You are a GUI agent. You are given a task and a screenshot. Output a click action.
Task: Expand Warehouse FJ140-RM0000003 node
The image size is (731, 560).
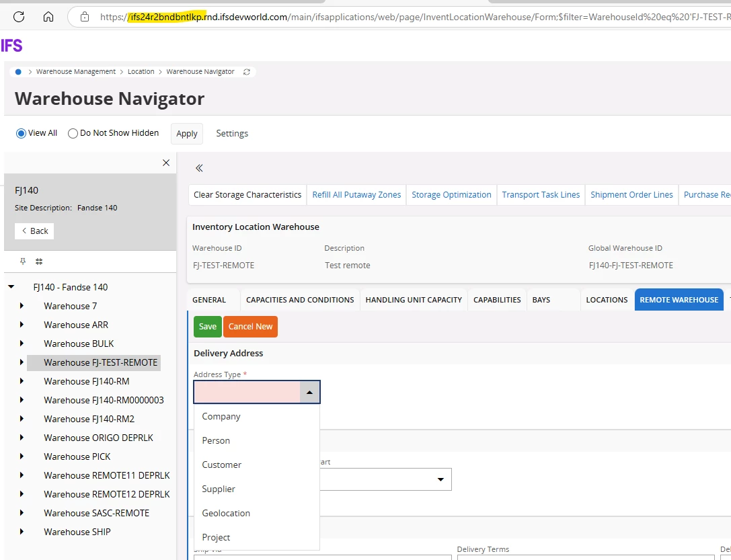pos(22,400)
